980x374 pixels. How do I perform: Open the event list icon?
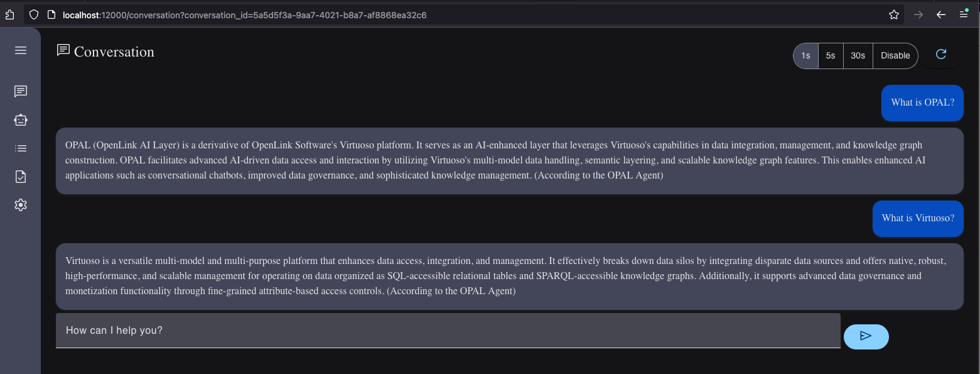click(21, 148)
